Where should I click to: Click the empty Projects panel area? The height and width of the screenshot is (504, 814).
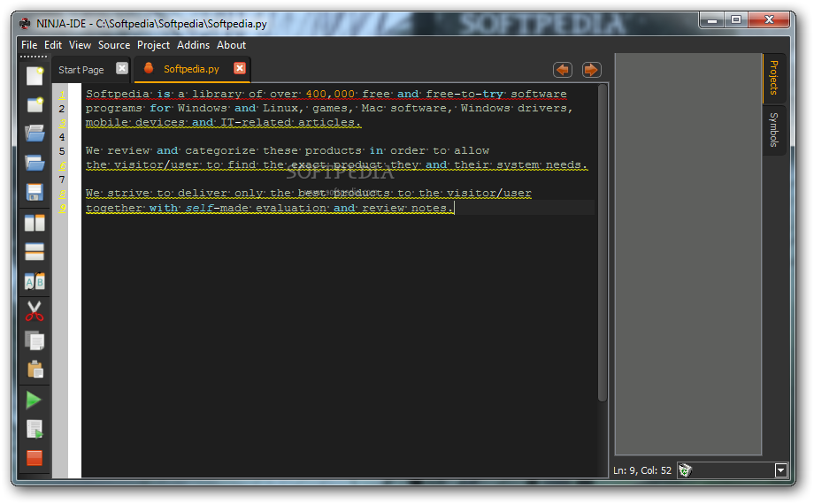[x=687, y=254]
